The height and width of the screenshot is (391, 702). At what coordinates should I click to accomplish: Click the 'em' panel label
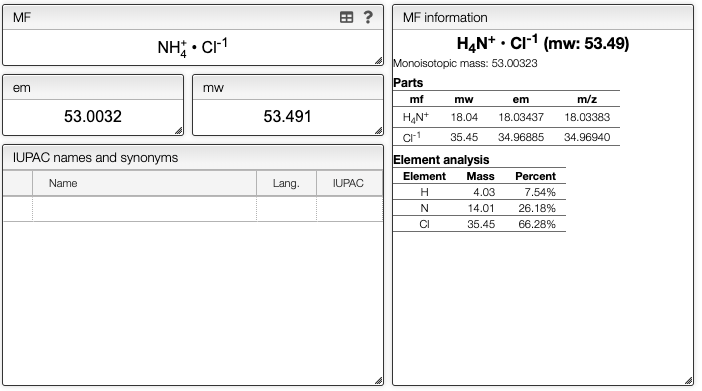[21, 88]
